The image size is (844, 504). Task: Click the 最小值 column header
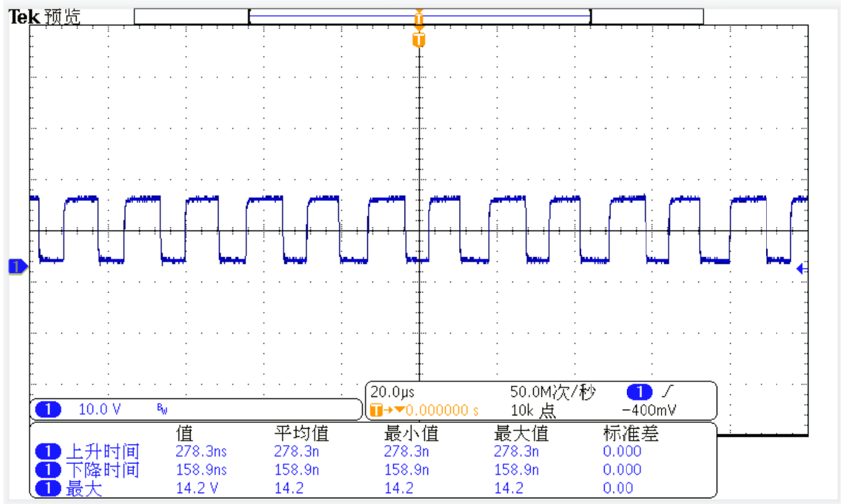click(411, 434)
